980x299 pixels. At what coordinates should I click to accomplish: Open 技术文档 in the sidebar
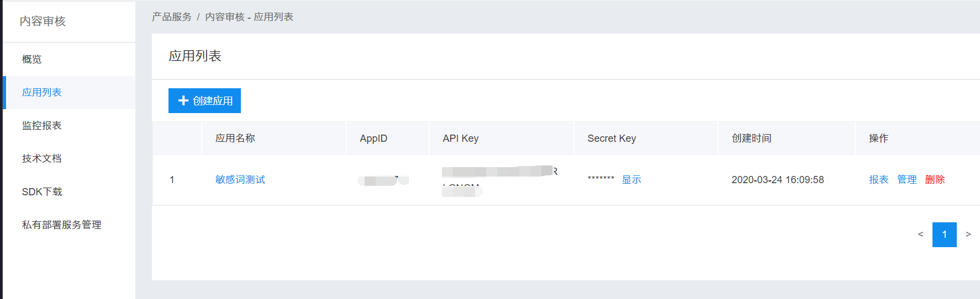tap(69, 158)
